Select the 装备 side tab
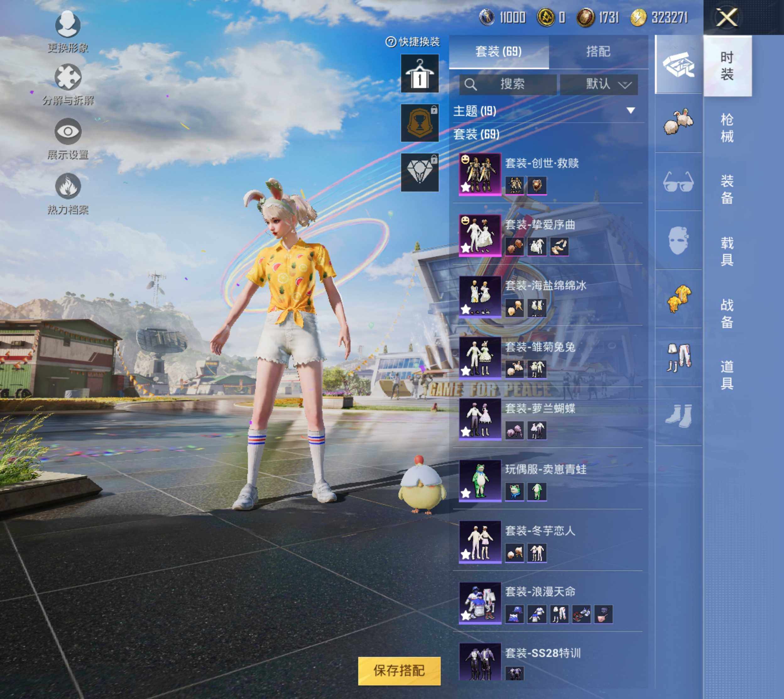784x699 pixels. tap(727, 189)
